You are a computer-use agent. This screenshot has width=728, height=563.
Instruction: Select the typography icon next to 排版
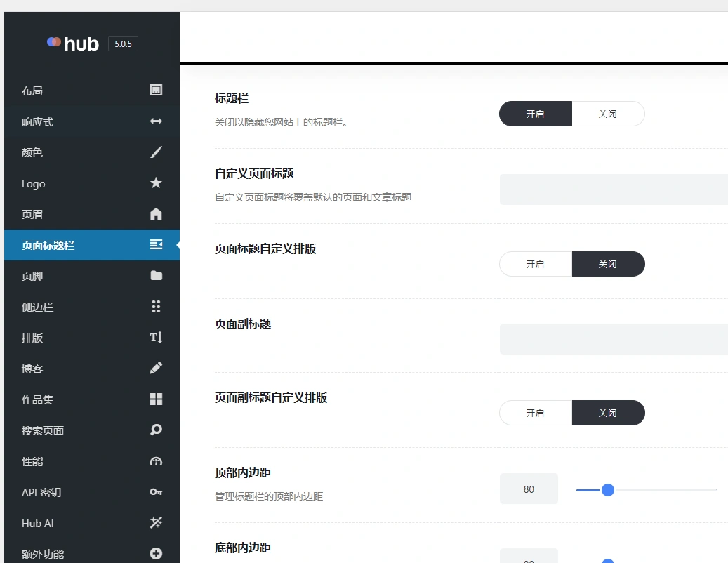coord(156,338)
